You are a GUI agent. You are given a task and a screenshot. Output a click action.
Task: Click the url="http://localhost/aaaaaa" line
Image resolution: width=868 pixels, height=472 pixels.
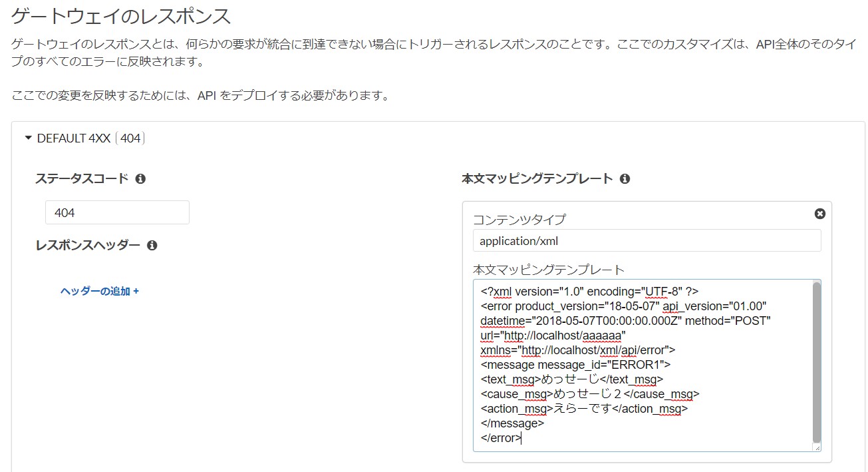point(553,336)
